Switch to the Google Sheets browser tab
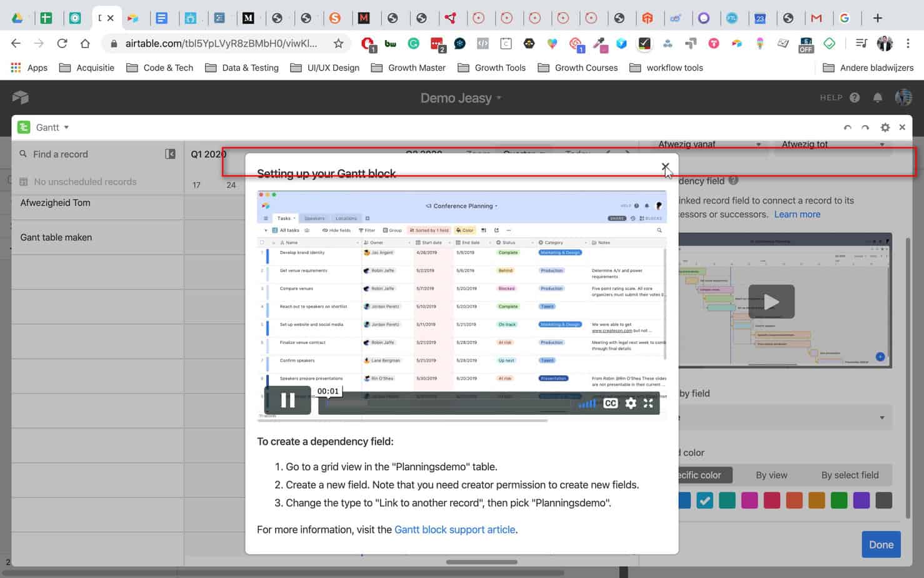Image resolution: width=924 pixels, height=578 pixels. coord(46,18)
